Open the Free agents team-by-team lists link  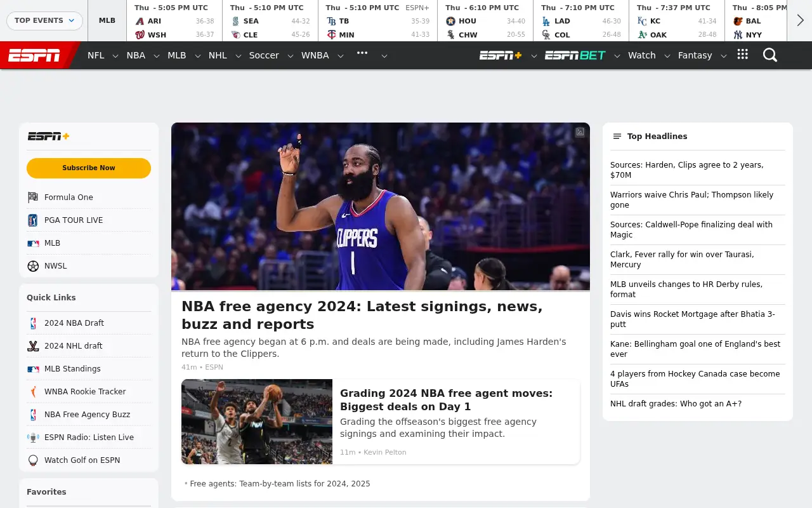[x=280, y=484]
